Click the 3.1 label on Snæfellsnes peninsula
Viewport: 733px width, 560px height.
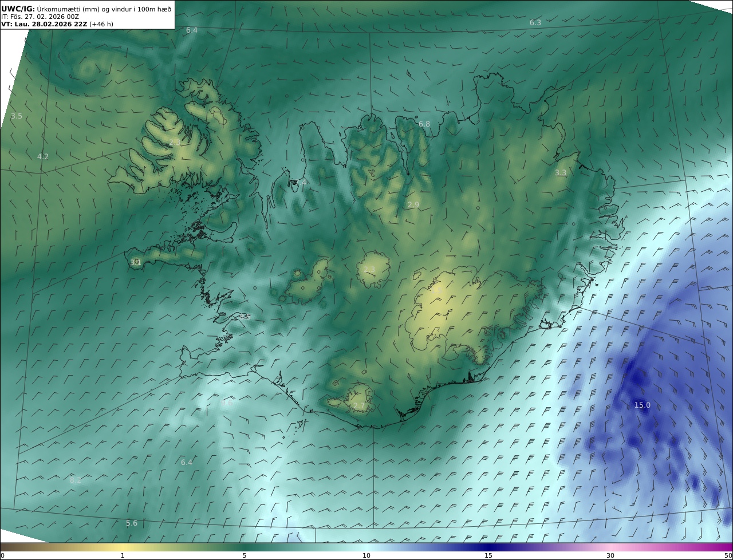135,262
